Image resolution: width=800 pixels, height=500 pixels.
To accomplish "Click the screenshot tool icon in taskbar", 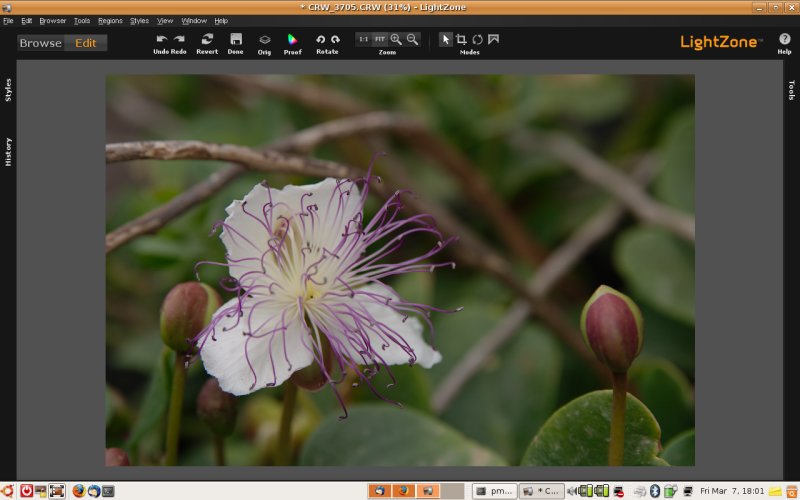I will point(57,491).
